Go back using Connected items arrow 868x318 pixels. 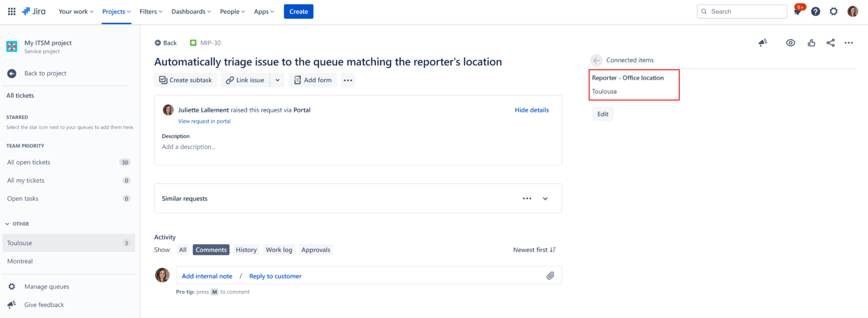point(596,60)
